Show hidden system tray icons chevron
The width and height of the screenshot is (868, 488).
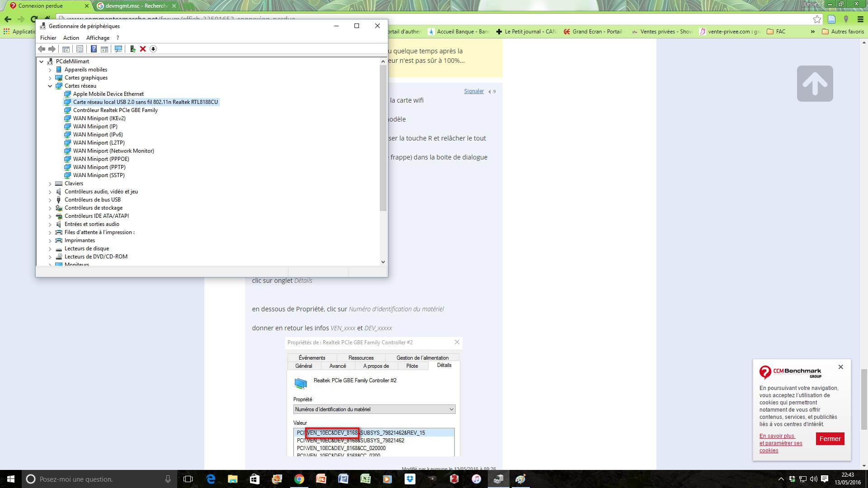tap(781, 479)
